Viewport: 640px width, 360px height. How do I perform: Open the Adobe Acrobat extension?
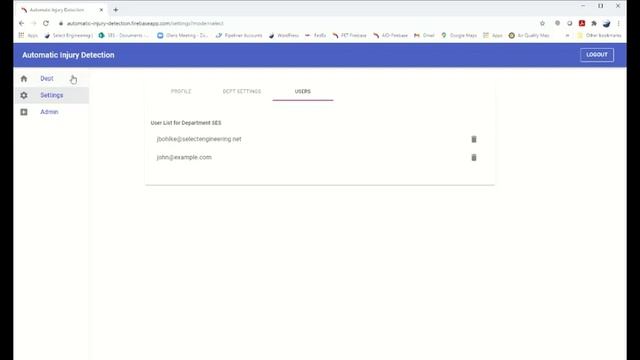[582, 23]
